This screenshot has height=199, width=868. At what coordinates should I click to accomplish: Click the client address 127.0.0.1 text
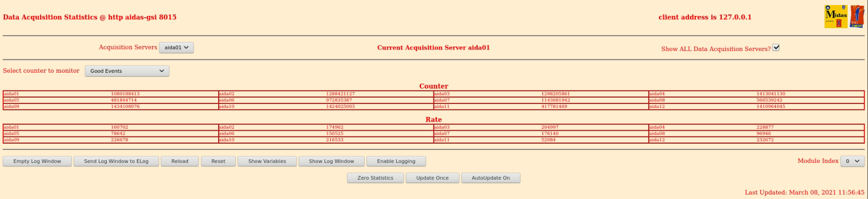pos(705,17)
